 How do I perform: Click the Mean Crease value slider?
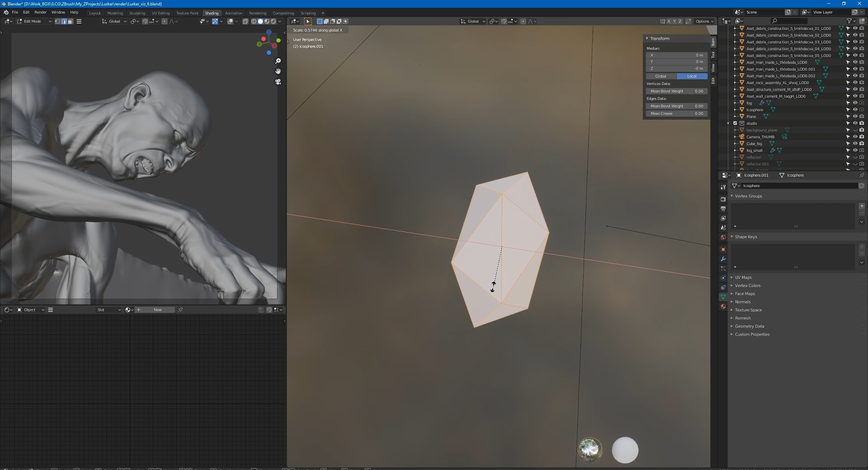[x=676, y=114]
